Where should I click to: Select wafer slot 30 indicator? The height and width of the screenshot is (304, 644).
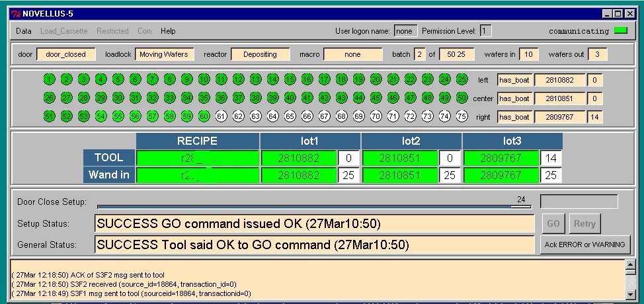tap(118, 98)
